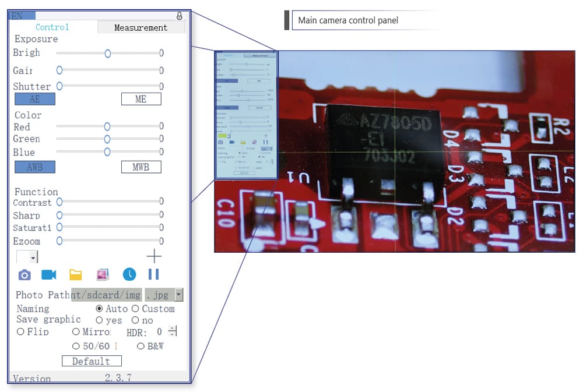Click the Saturation slider handle
The image size is (583, 392).
coord(59,227)
